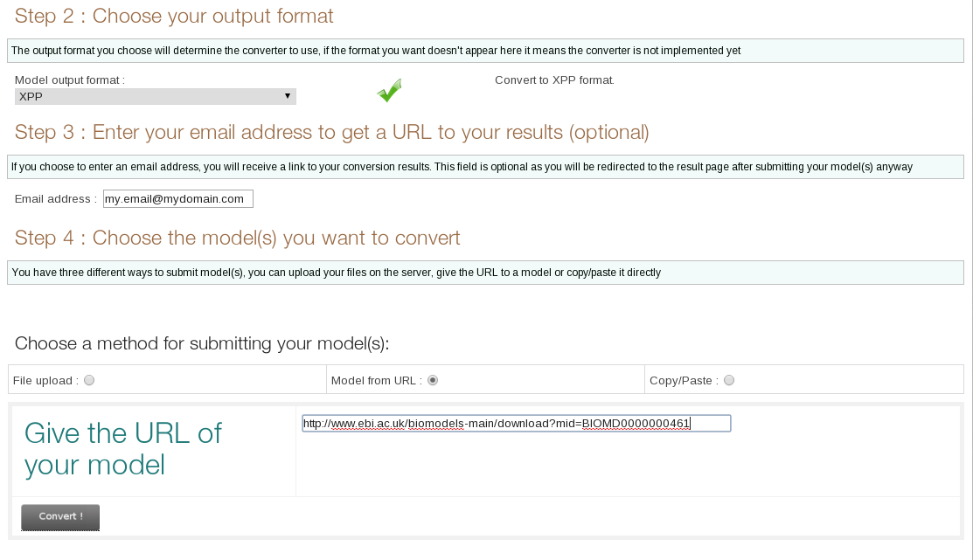Click the 'Model output format :' label

click(x=70, y=80)
